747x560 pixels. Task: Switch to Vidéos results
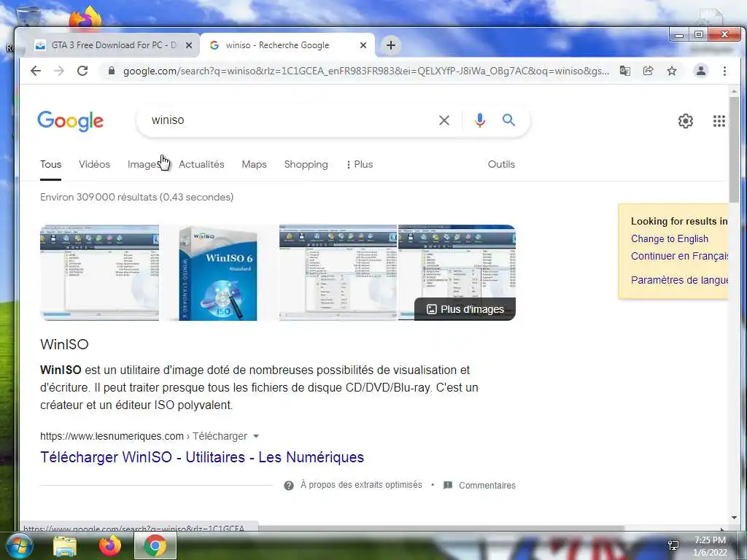coord(94,164)
